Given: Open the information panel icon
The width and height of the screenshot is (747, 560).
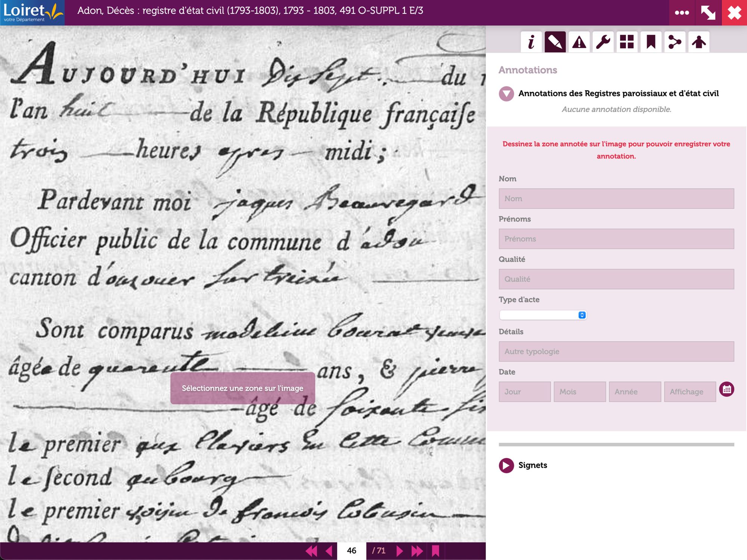Looking at the screenshot, I should (531, 42).
